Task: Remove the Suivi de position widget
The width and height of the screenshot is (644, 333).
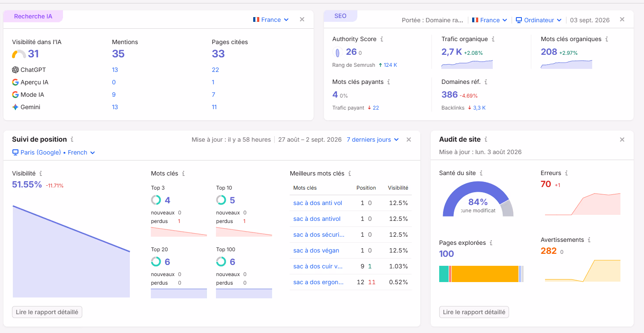Action: click(409, 140)
